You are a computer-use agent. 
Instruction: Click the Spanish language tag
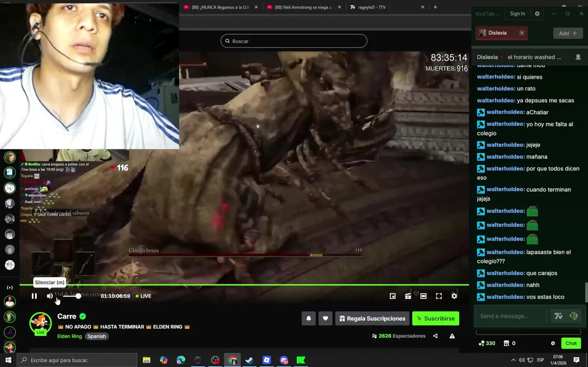pyautogui.click(x=97, y=336)
